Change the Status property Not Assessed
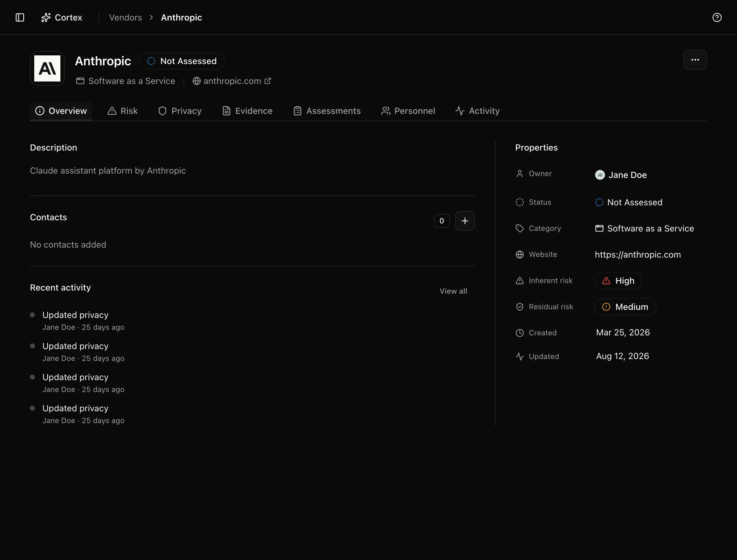The height and width of the screenshot is (560, 737). (x=629, y=202)
